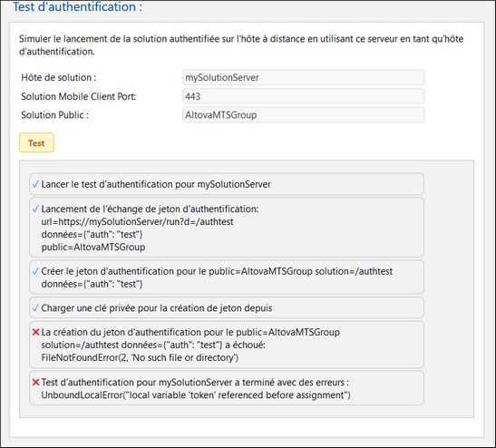The image size is (496, 448).
Task: Click the checkmark beside 'Charger une clé privée'
Action: (x=35, y=307)
